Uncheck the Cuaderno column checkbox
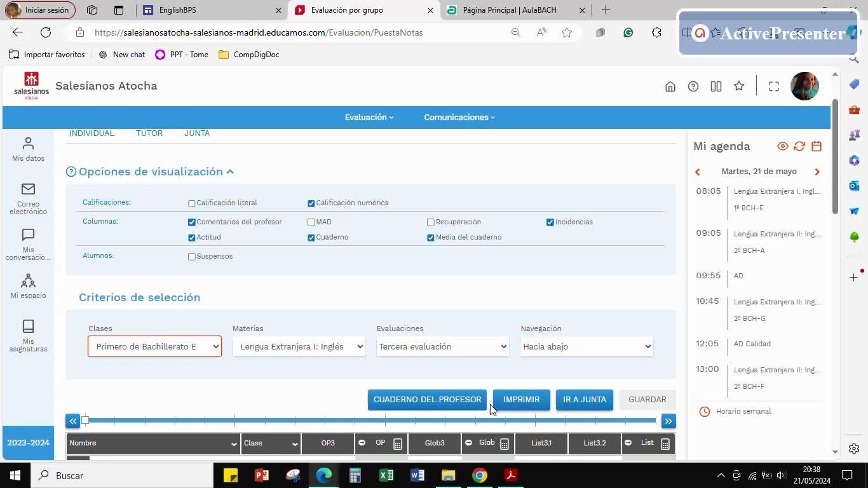The width and height of the screenshot is (868, 488). 311,238
